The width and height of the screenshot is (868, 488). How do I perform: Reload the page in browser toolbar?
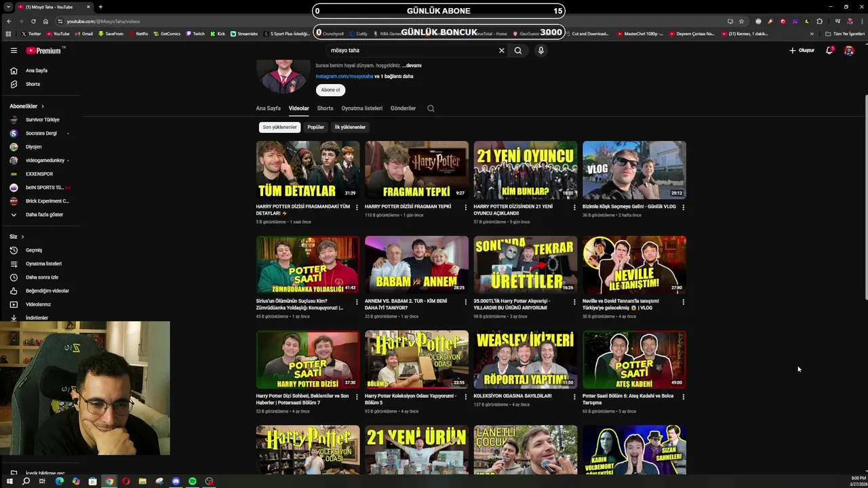(33, 21)
